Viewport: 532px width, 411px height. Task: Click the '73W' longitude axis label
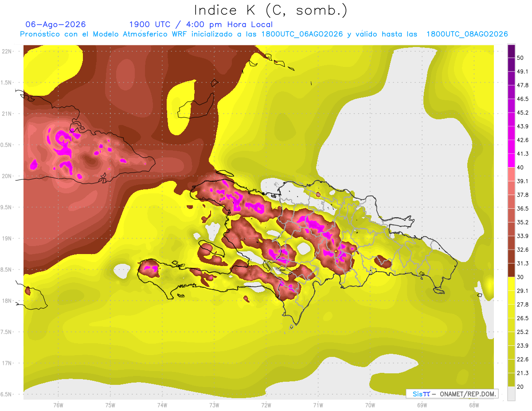pos(214,405)
